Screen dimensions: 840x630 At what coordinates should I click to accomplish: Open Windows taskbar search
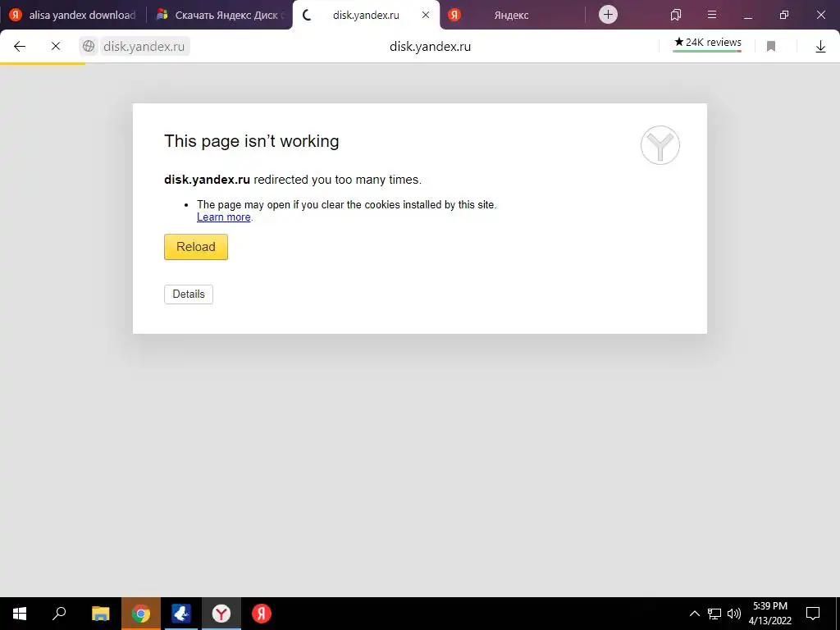coord(59,614)
